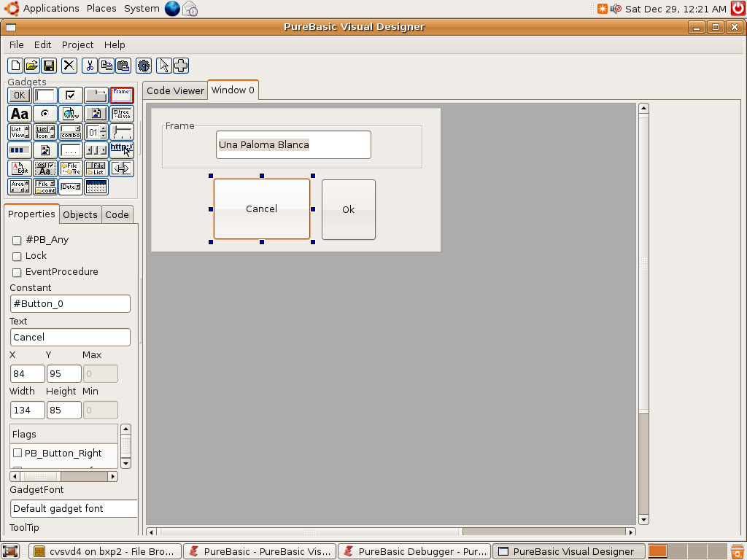Pick the Aa text gadget

[20, 114]
